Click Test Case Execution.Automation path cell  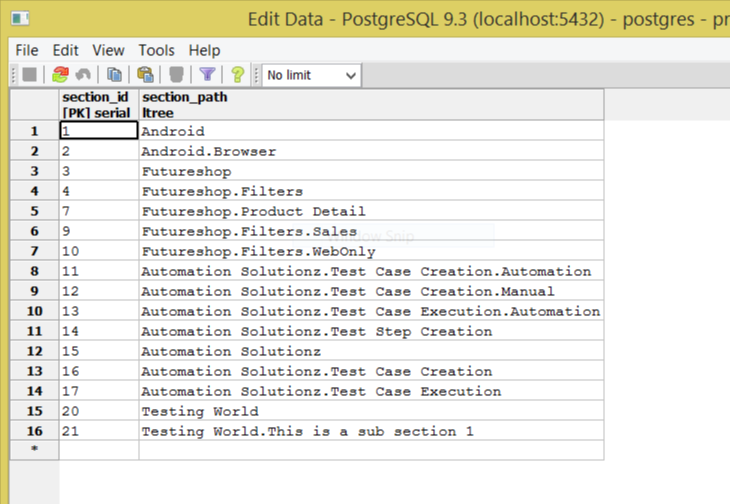[x=371, y=311]
